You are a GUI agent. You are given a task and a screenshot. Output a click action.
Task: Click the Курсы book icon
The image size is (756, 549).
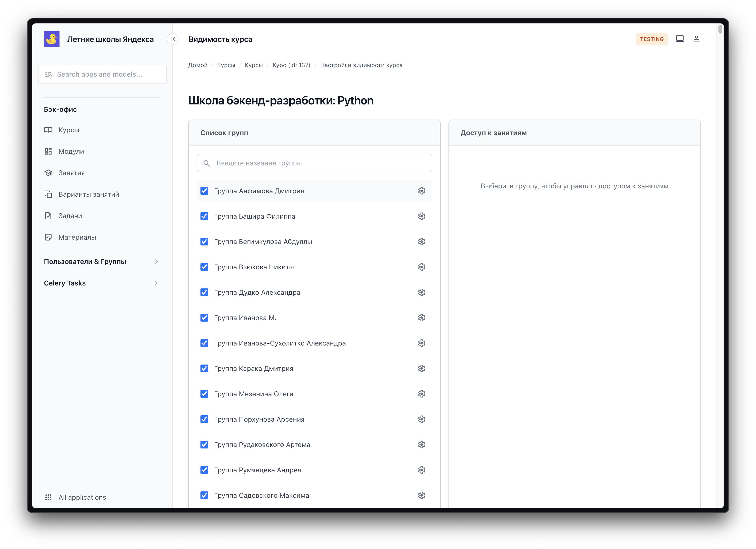[48, 130]
